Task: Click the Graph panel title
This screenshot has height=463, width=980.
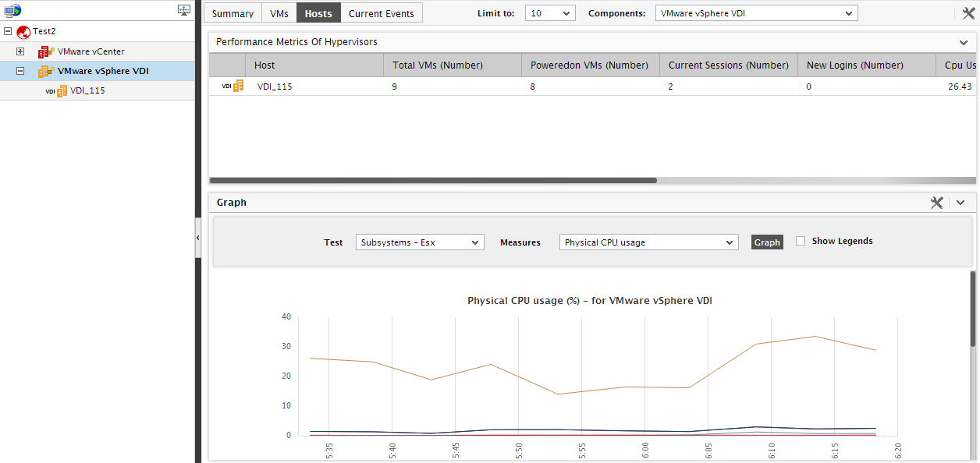Action: click(x=232, y=202)
